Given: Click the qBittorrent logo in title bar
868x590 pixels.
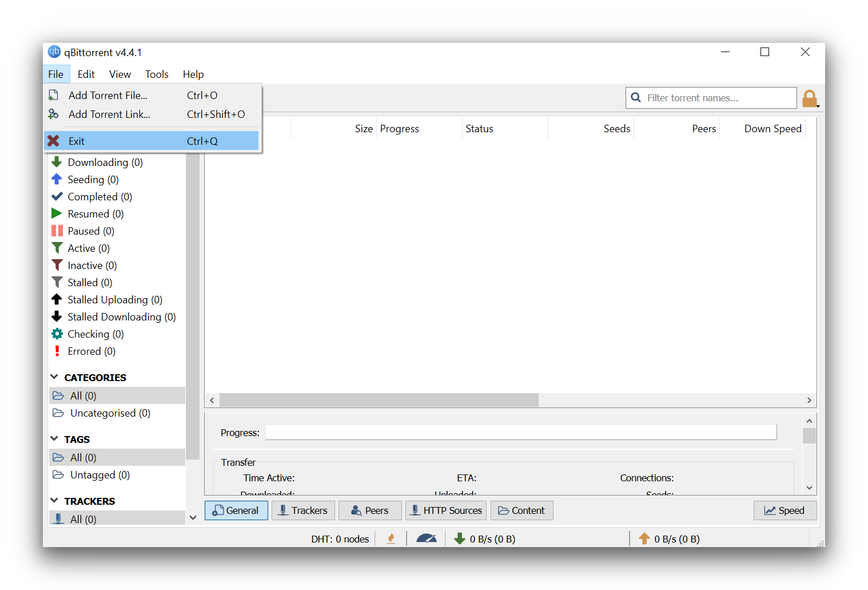Looking at the screenshot, I should point(54,52).
